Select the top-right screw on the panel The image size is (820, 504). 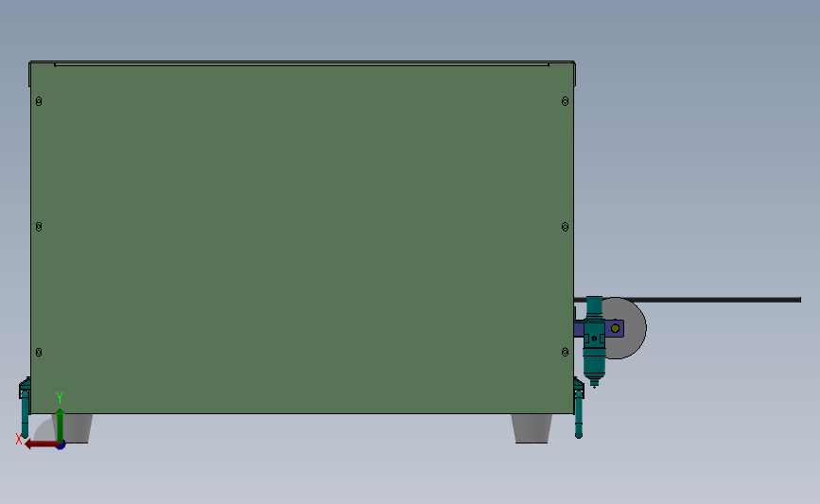click(565, 101)
